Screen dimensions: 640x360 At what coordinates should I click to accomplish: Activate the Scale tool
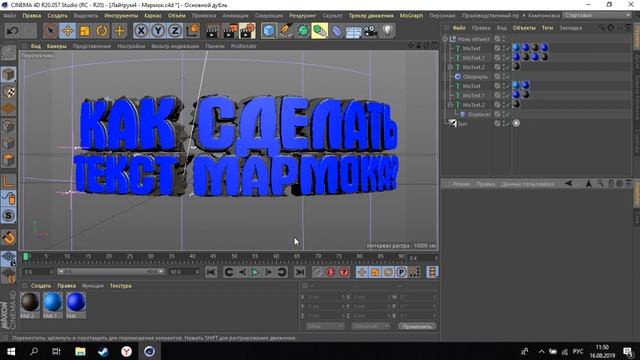click(85, 31)
